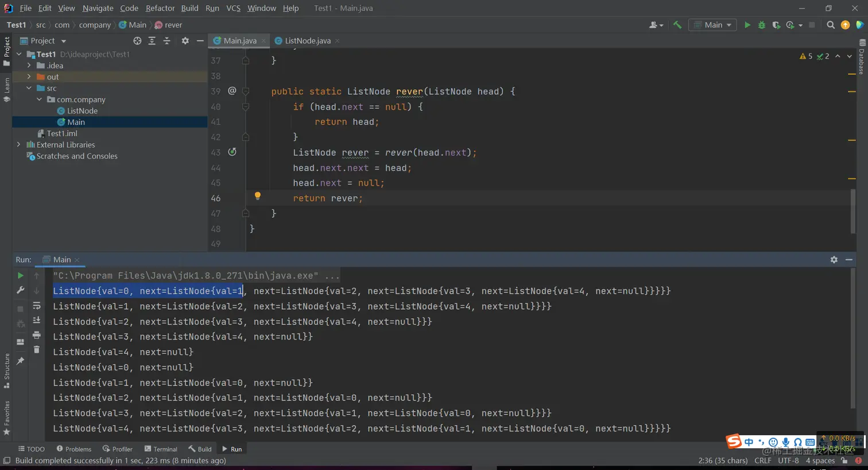Screen dimensions: 868x470
Task: Open Search Everywhere magnifier icon
Action: pyautogui.click(x=831, y=25)
